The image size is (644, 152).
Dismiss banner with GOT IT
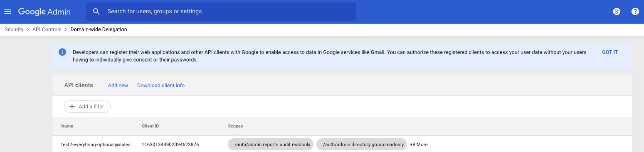click(x=610, y=52)
